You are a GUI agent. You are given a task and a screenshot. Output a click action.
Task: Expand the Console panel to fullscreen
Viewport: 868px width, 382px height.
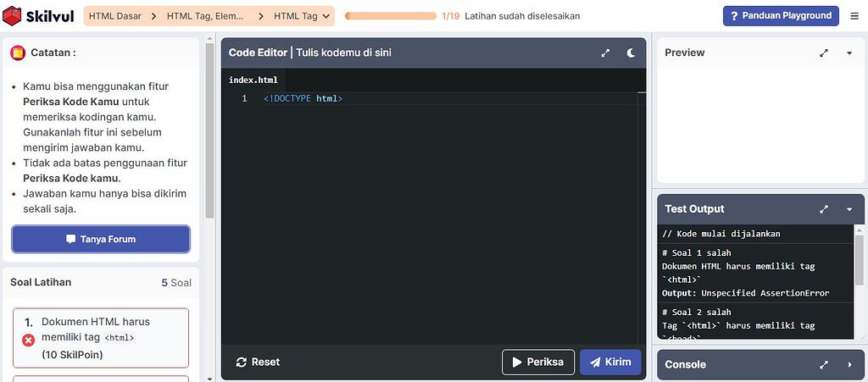[824, 365]
